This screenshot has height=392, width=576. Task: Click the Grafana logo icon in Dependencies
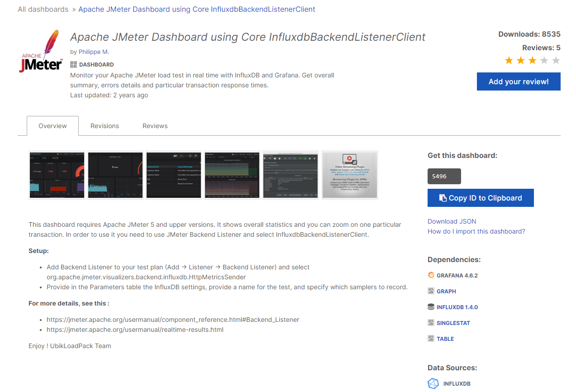[431, 275]
